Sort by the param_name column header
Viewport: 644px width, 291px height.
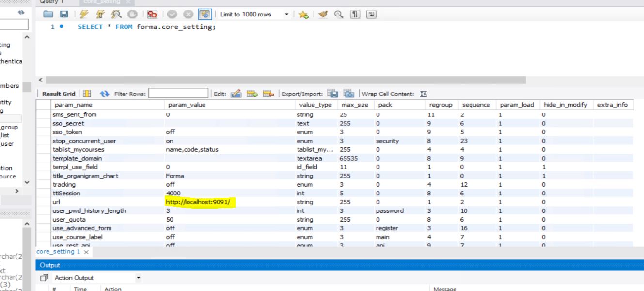pyautogui.click(x=74, y=105)
